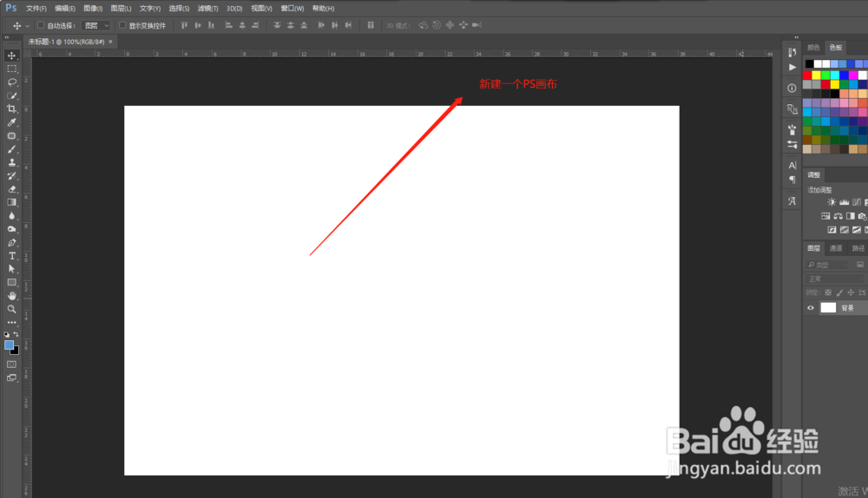Screen dimensions: 868x498
Task: Select the Horizontal Type tool
Action: [x=11, y=256]
